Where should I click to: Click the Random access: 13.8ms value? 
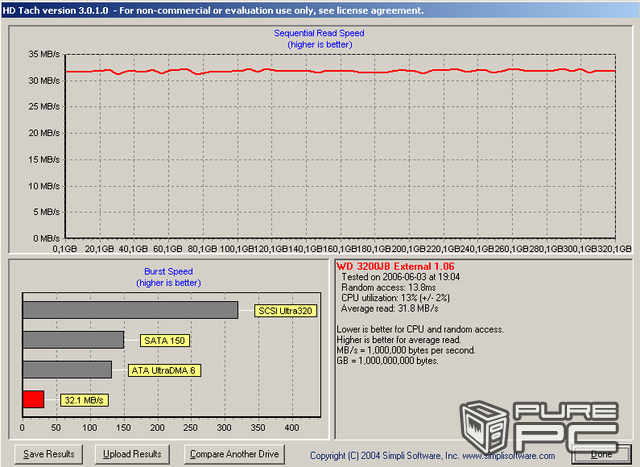click(388, 287)
